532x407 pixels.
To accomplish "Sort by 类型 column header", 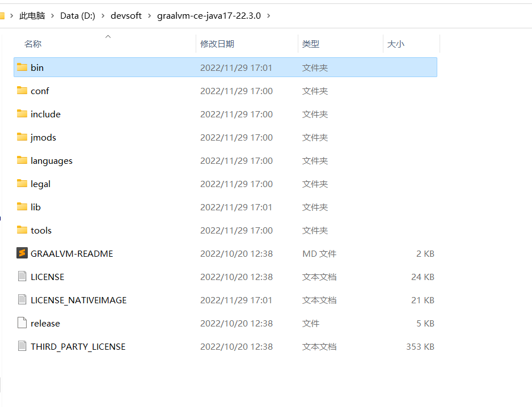I will tap(311, 44).
